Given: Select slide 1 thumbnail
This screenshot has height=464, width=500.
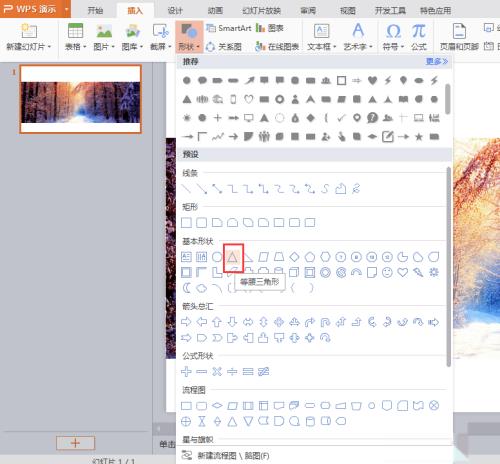Looking at the screenshot, I should (x=81, y=99).
